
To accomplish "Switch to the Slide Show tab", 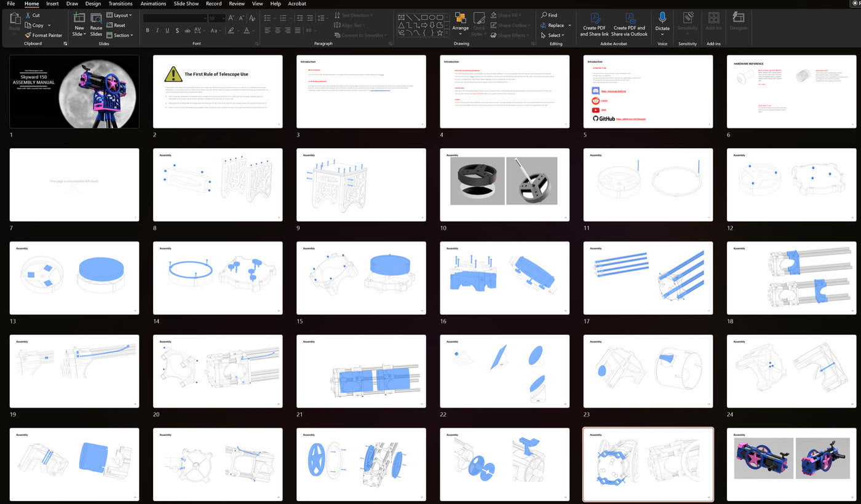I will tap(186, 4).
